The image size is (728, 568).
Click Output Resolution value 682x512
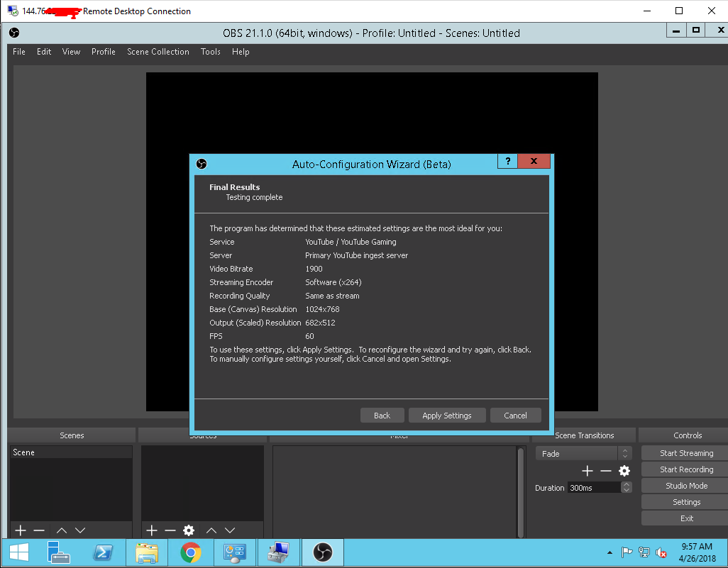pyautogui.click(x=320, y=323)
